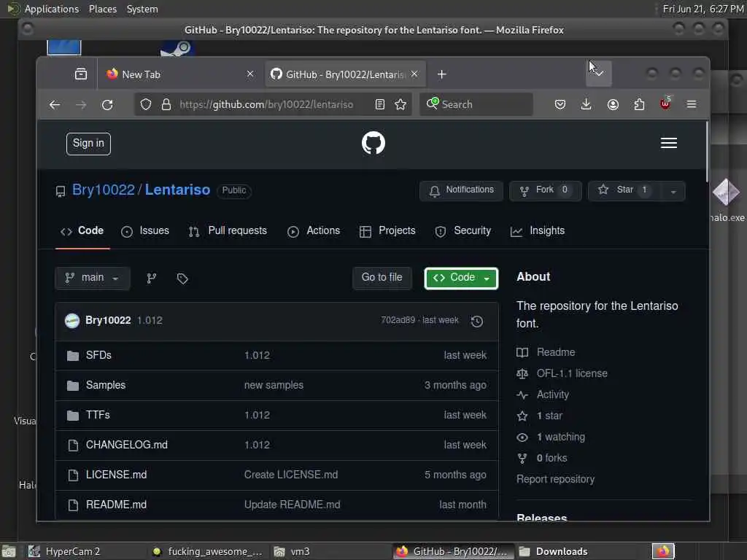Open the Projects tab
This screenshot has height=560, width=747.
click(387, 231)
